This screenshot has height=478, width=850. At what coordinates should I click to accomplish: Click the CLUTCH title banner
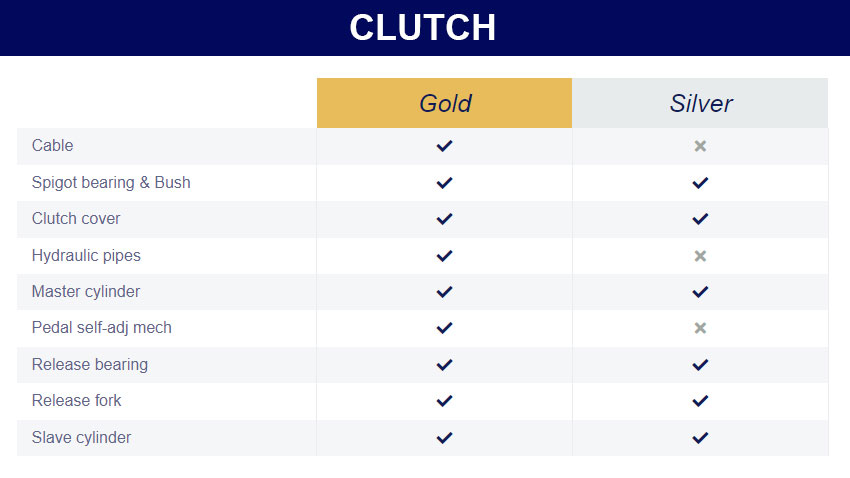(x=425, y=28)
